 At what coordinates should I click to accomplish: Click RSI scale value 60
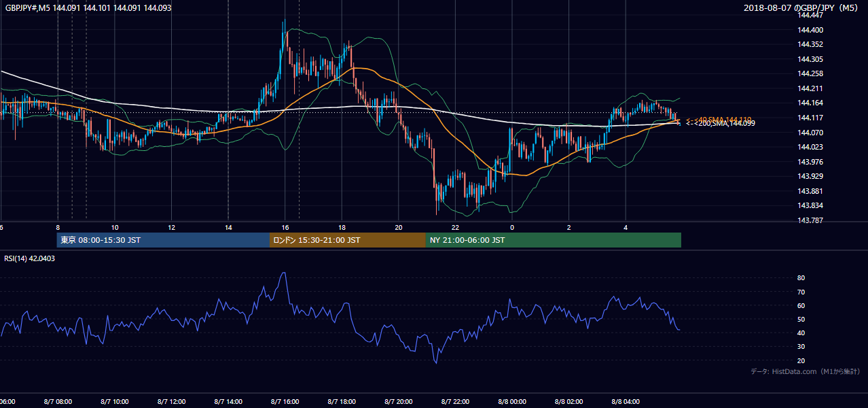point(801,305)
